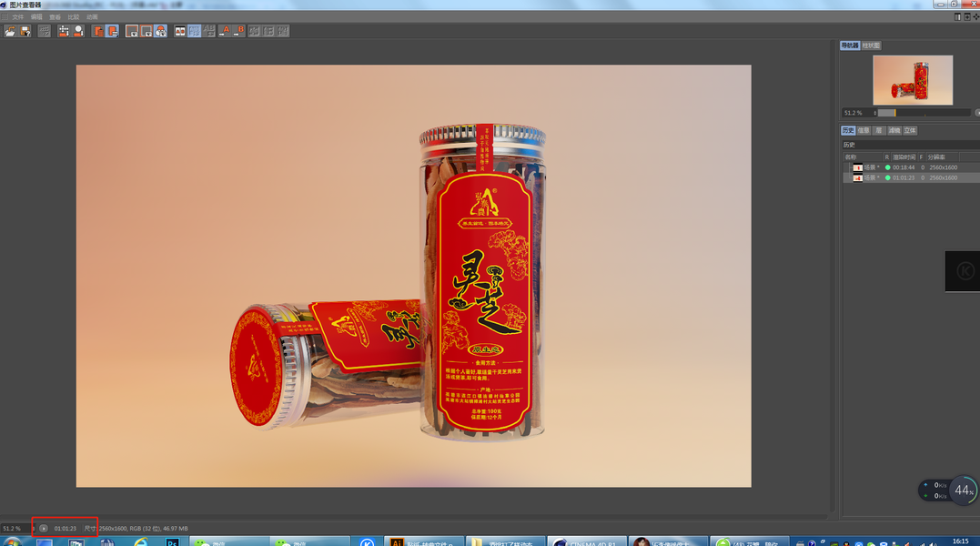Toggle the highlighted auto-zoom render icon
The width and height of the screenshot is (980, 546).
click(113, 31)
